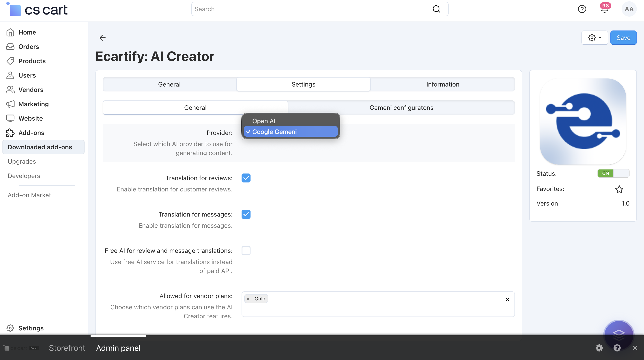Click the Save button
This screenshot has height=360, width=644.
point(623,37)
